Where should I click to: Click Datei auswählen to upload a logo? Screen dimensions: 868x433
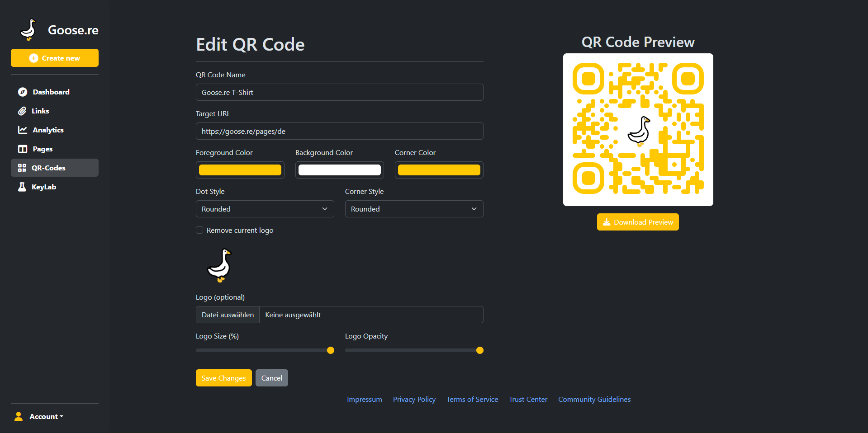coord(227,315)
